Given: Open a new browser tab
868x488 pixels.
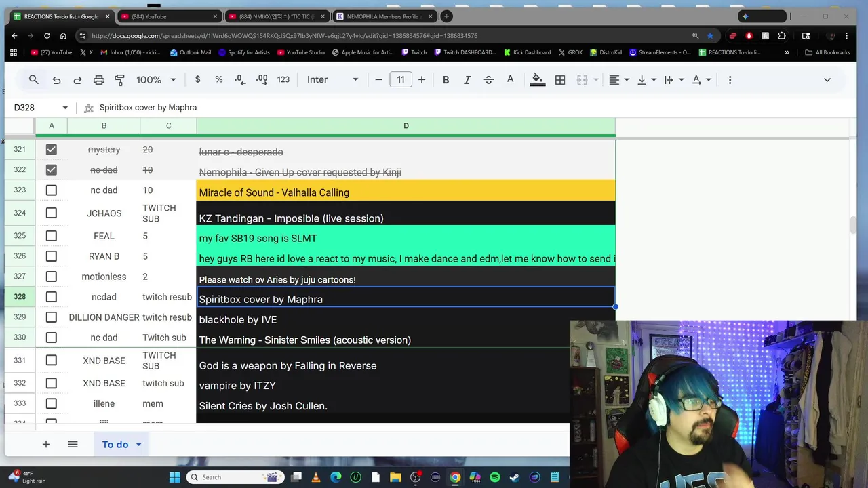Looking at the screenshot, I should [446, 16].
